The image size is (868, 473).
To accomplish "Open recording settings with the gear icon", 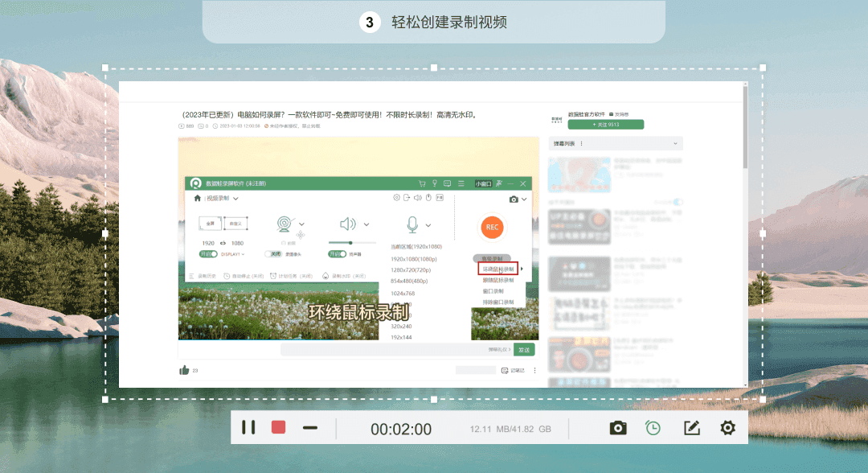I will tap(727, 427).
